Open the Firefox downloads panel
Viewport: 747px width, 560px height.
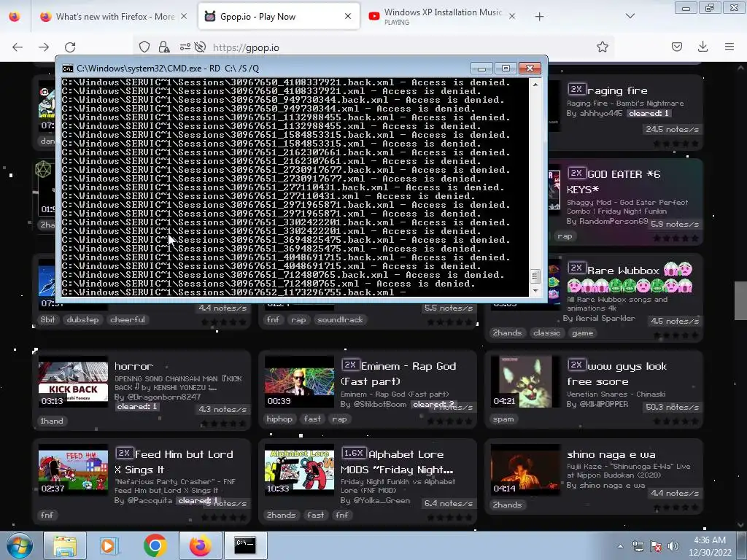[x=703, y=47]
